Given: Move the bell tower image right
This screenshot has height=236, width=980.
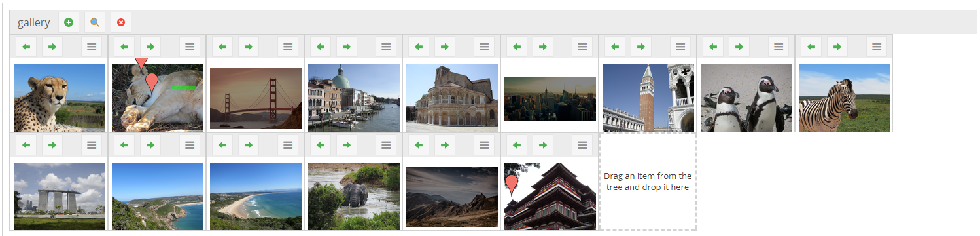Looking at the screenshot, I should pos(641,47).
